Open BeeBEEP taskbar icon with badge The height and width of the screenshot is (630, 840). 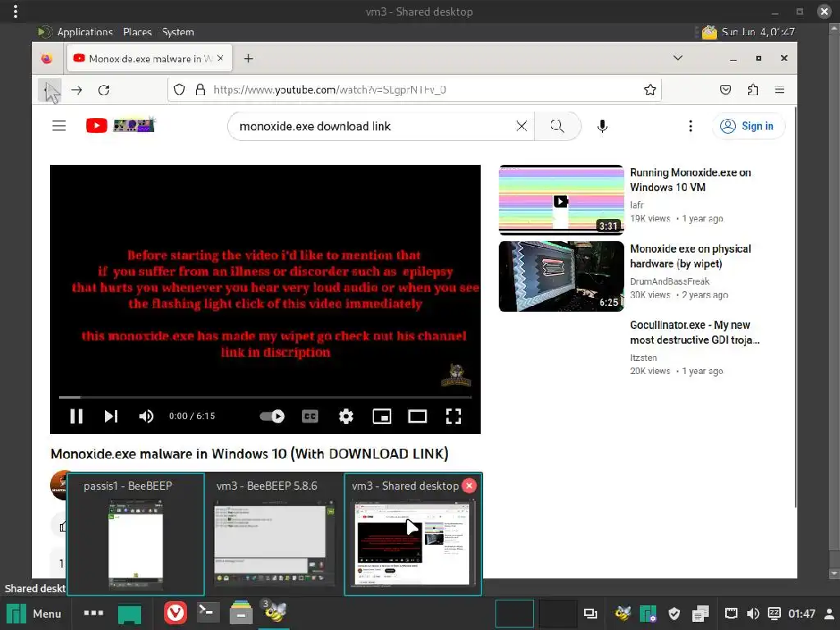[274, 611]
